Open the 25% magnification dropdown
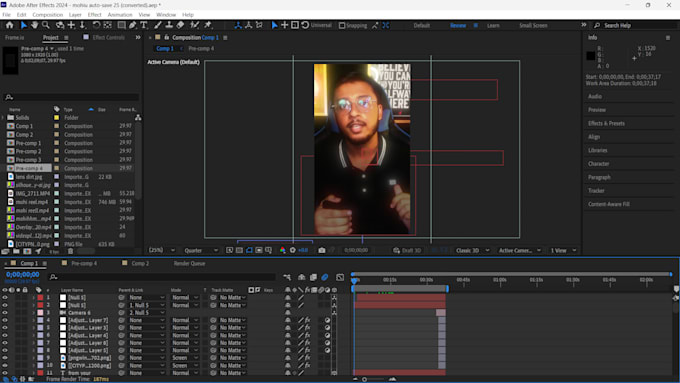Viewport: 680px width, 383px height. [162, 250]
